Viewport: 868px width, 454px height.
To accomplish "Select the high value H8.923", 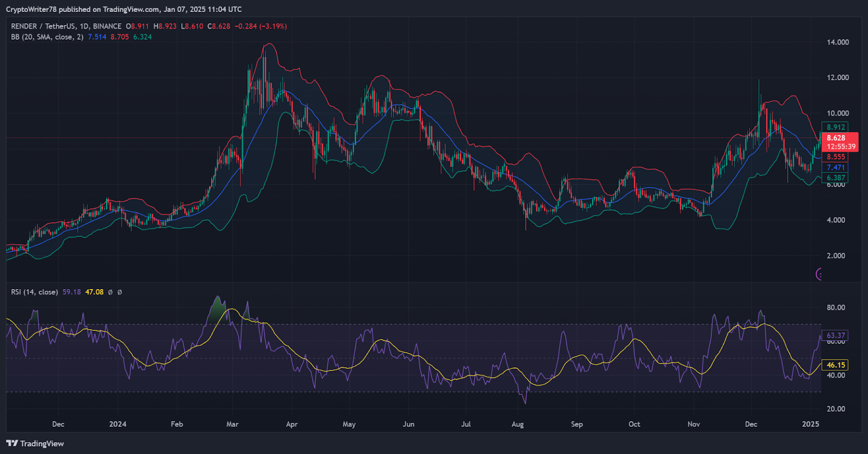I will click(x=165, y=26).
